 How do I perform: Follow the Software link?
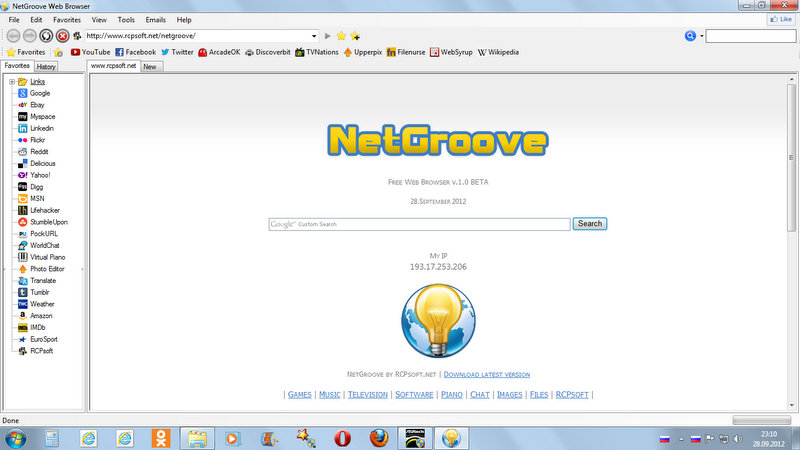click(x=414, y=394)
